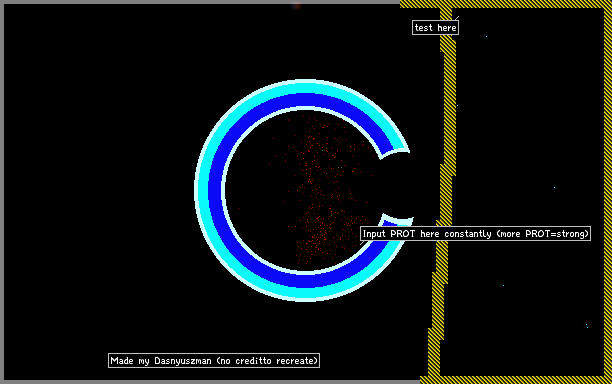The width and height of the screenshot is (612, 384).
Task: Click the "Made my Dasnyuszman" credit sign
Action: click(214, 361)
